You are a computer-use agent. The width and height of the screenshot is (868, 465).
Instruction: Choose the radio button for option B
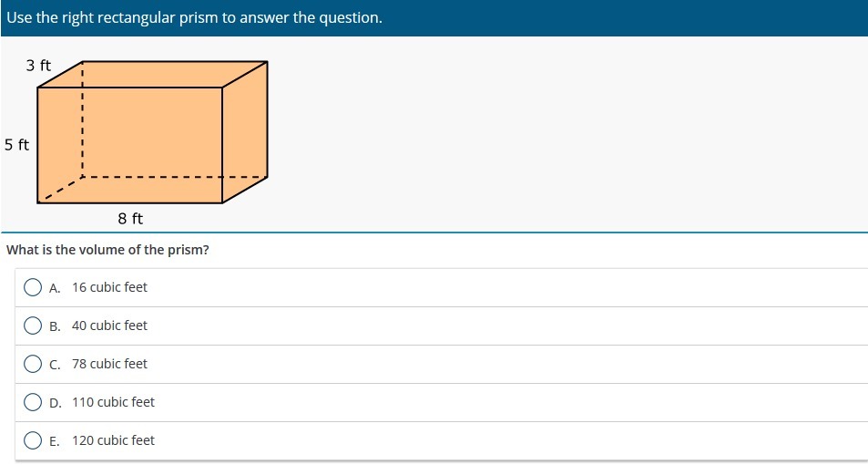(33, 325)
